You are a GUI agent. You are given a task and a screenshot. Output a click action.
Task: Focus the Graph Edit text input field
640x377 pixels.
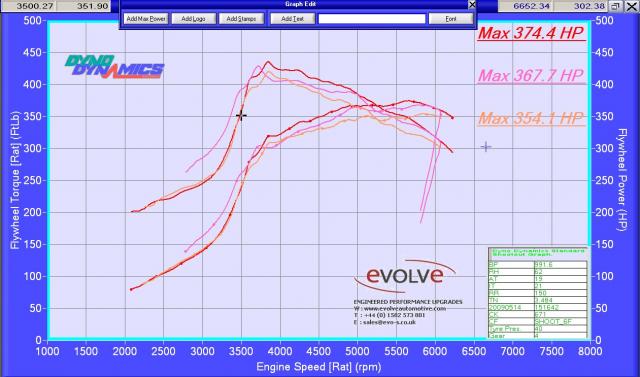372,19
